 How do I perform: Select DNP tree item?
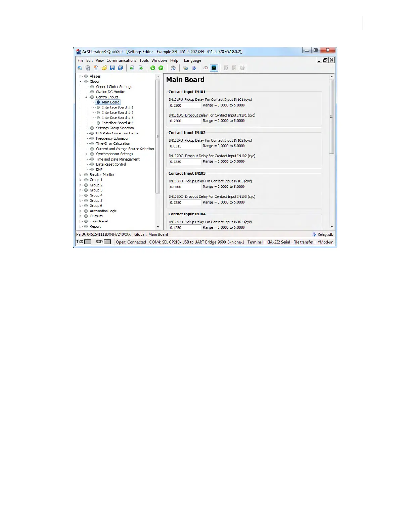(99, 170)
